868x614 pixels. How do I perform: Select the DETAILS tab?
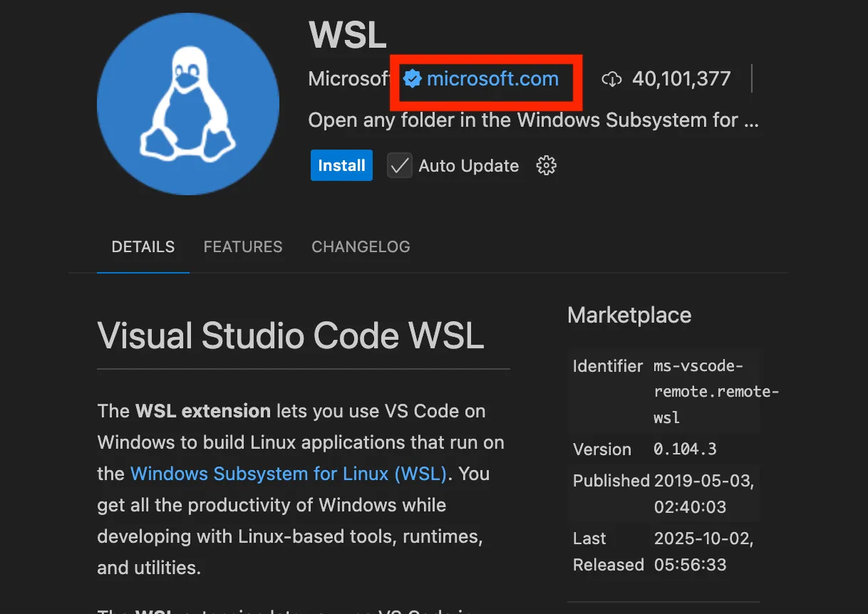(x=143, y=247)
